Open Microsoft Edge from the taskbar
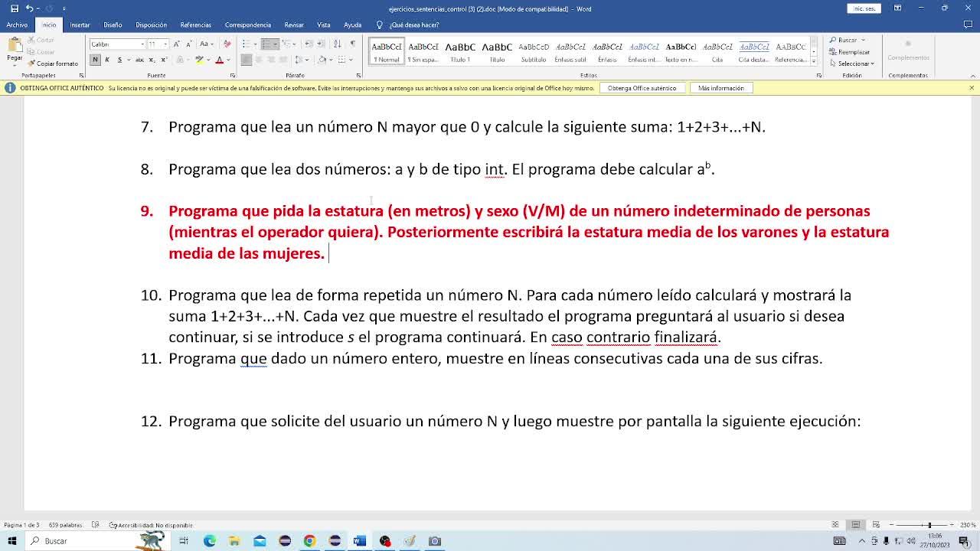This screenshot has height=551, width=980. point(209,541)
